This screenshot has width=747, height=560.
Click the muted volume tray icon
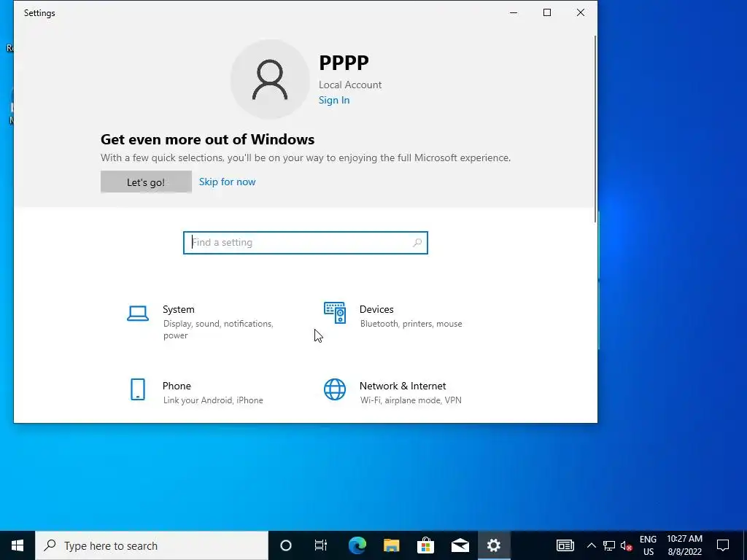tap(626, 545)
